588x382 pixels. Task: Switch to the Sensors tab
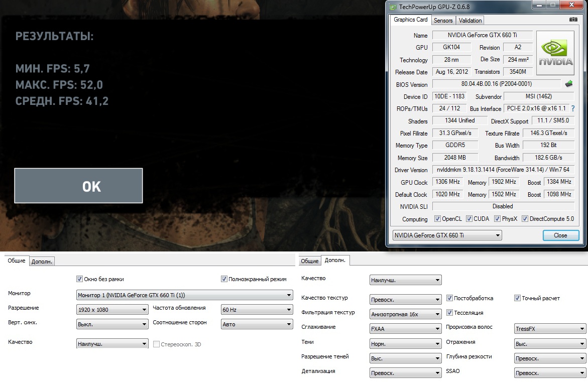(443, 20)
